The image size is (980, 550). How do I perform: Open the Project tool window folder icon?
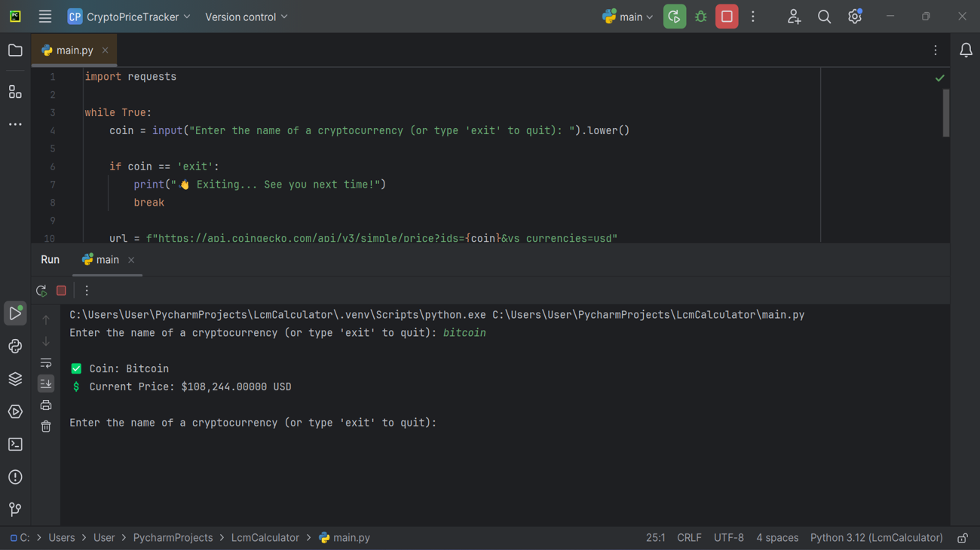[15, 50]
